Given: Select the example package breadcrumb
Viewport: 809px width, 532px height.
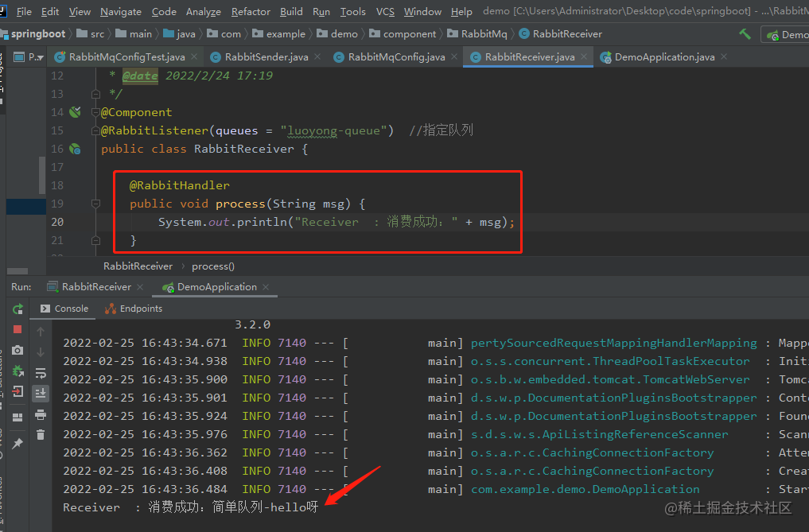Looking at the screenshot, I should click(x=278, y=34).
